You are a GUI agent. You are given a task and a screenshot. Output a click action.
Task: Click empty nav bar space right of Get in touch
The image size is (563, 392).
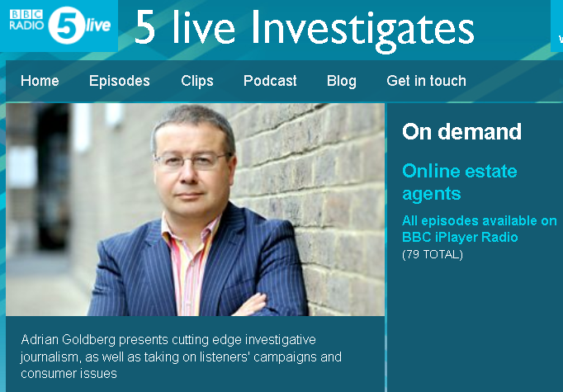coord(513,81)
